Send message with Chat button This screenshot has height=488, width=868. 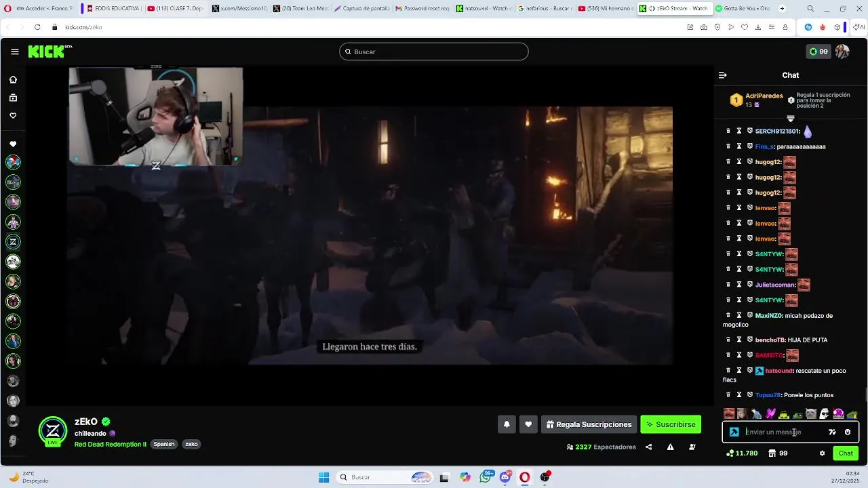click(846, 453)
